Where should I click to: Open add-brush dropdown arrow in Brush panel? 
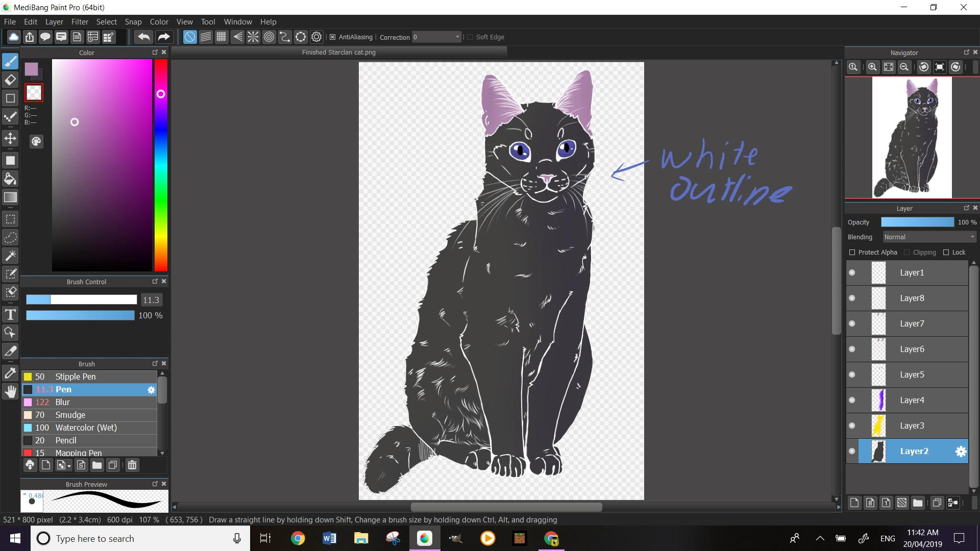tap(69, 466)
